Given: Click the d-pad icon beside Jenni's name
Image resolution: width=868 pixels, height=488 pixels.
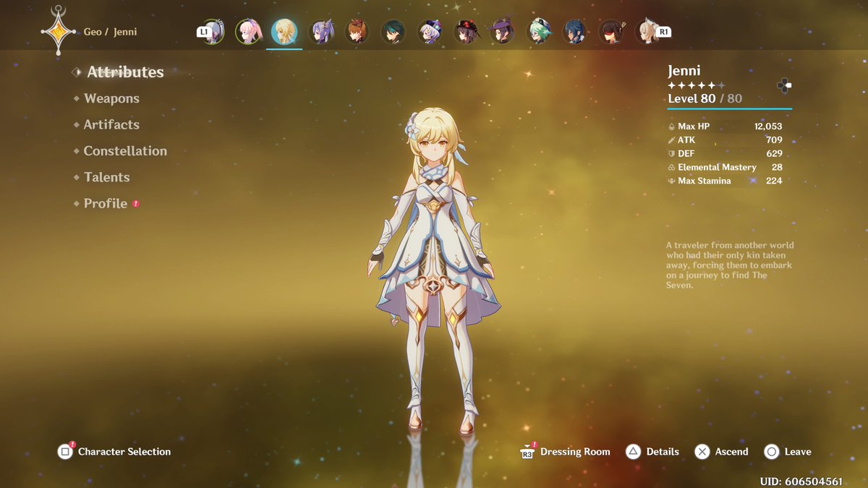Looking at the screenshot, I should [x=784, y=86].
